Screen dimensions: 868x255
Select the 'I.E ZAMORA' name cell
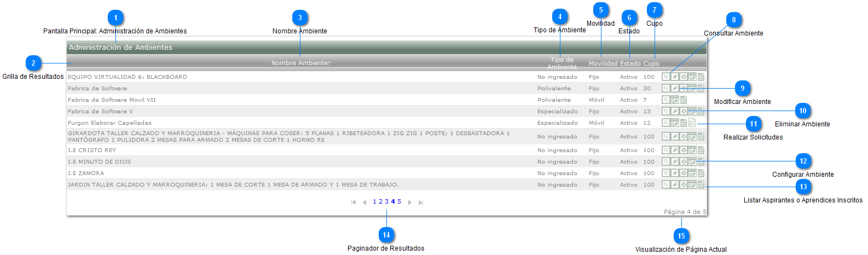[86, 173]
